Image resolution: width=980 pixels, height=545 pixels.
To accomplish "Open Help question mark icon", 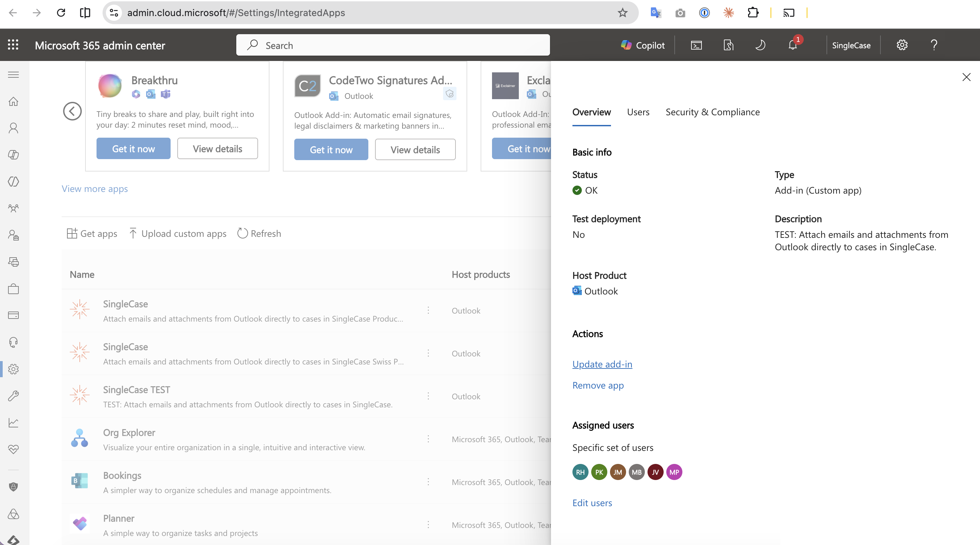I will click(934, 45).
